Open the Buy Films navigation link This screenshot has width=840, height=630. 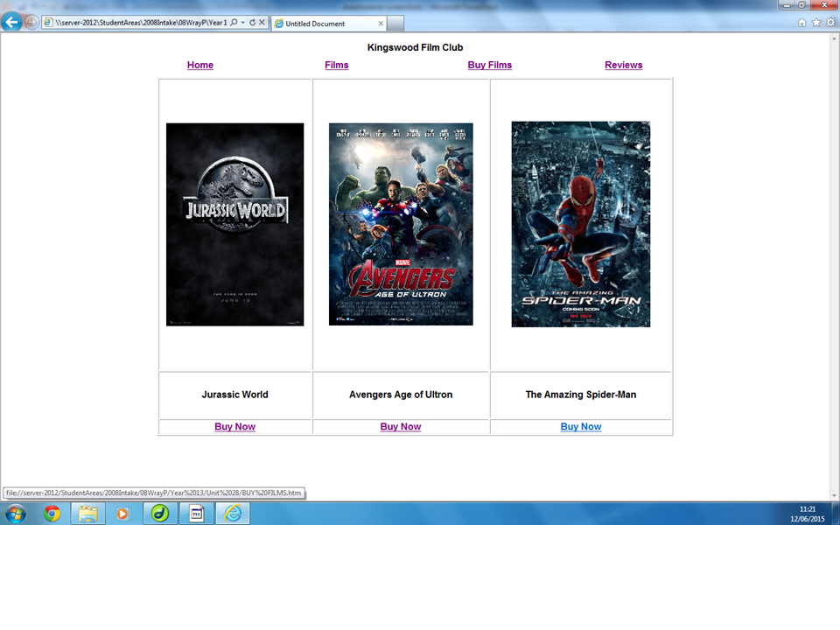490,65
